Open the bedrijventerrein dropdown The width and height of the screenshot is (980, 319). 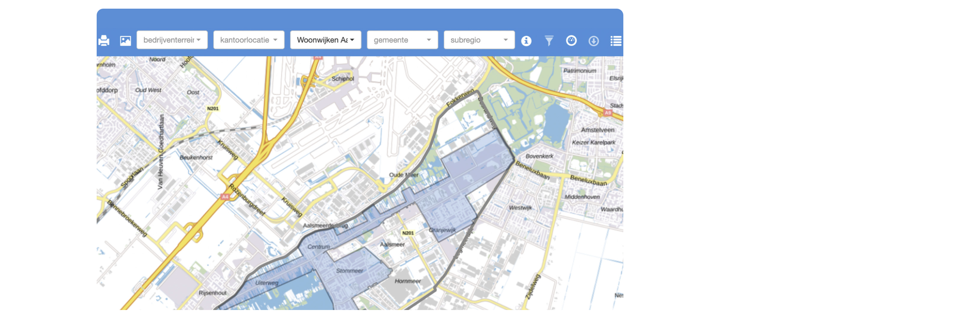point(172,40)
